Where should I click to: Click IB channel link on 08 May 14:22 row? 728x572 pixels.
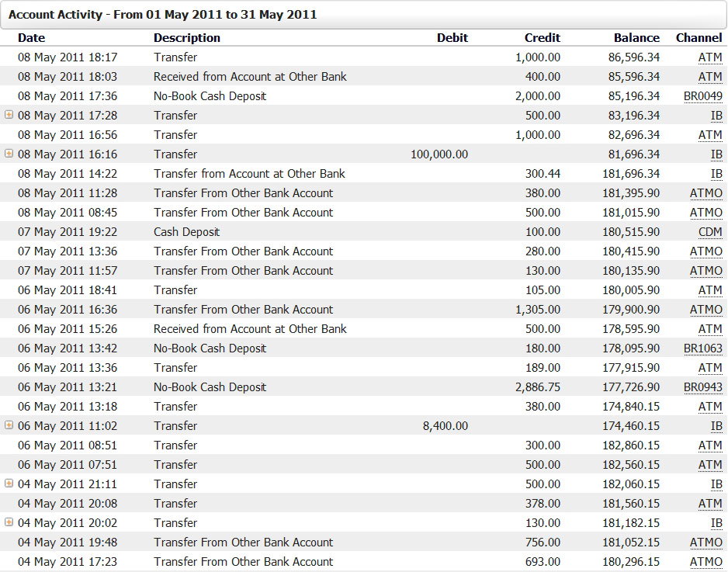(x=716, y=174)
